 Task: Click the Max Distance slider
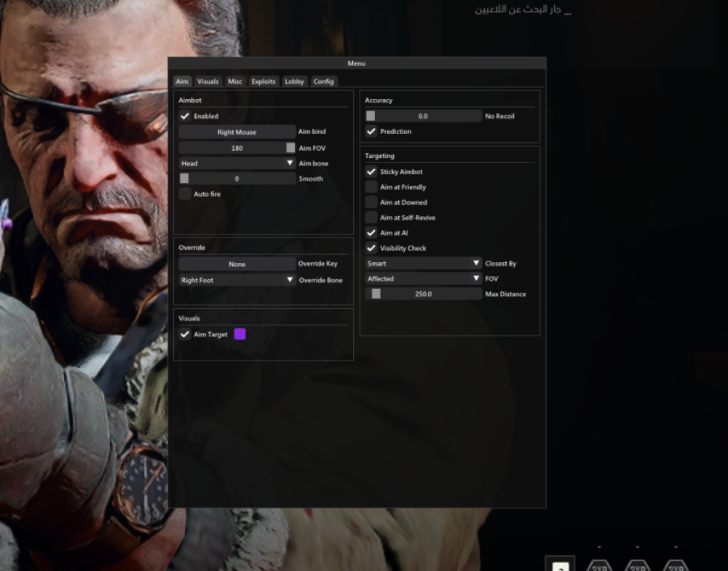(424, 294)
